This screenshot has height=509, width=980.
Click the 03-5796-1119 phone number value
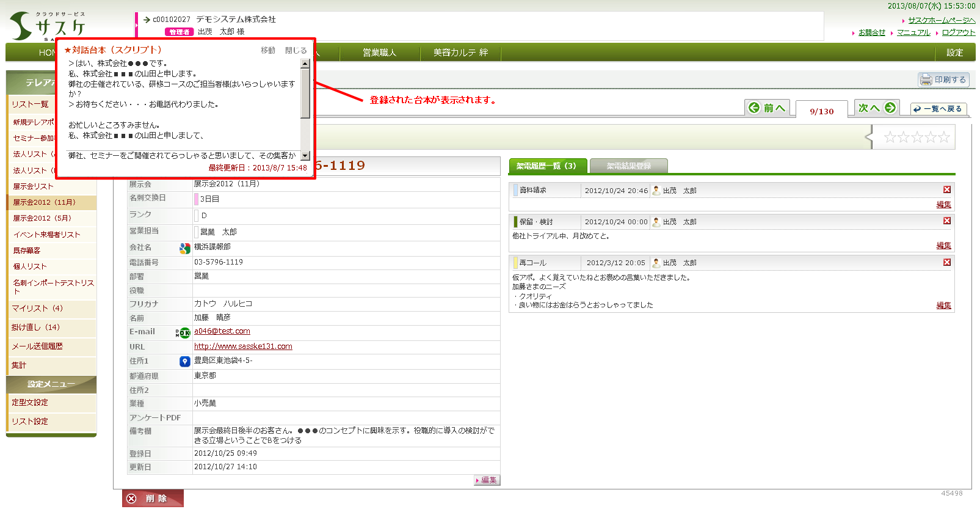pyautogui.click(x=219, y=262)
